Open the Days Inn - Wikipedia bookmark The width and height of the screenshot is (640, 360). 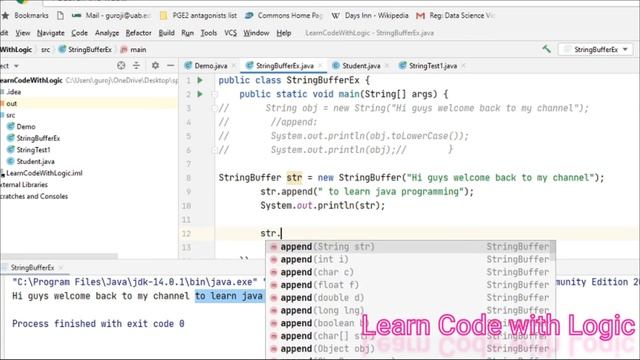tap(370, 16)
